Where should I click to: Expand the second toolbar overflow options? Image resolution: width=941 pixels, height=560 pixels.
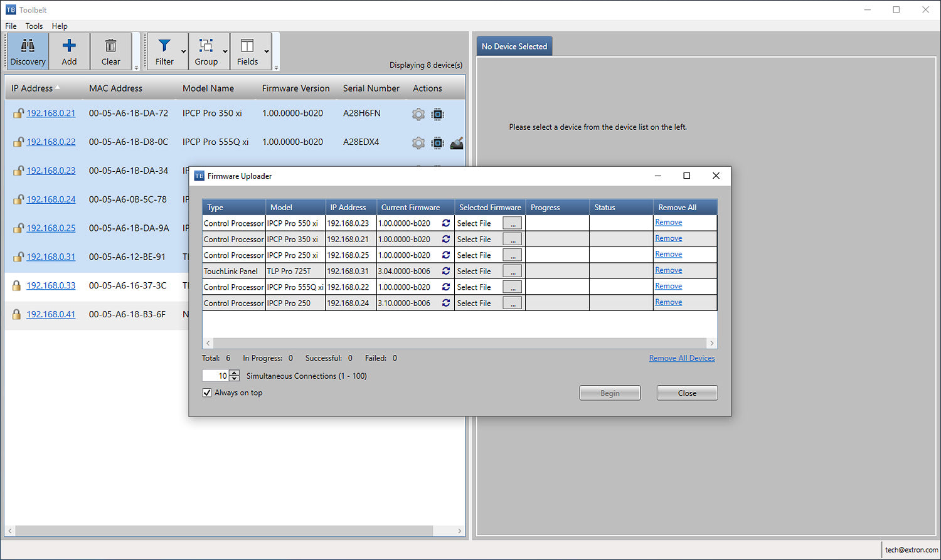coord(276,67)
